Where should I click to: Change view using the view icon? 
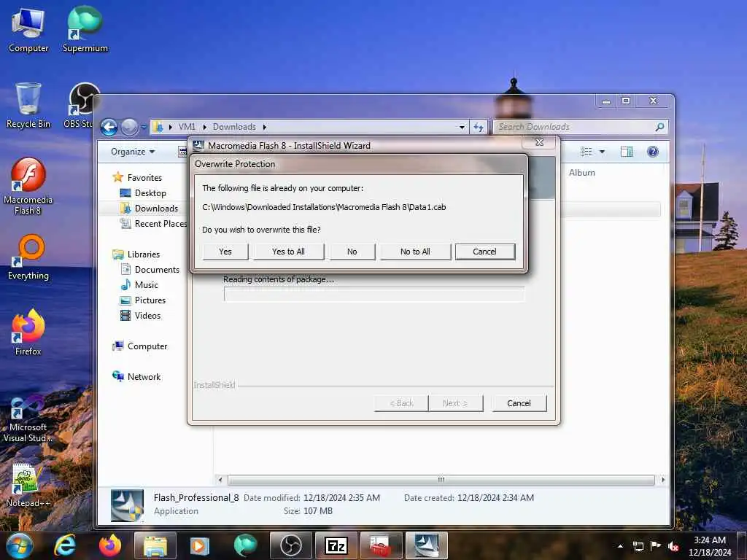pos(586,152)
